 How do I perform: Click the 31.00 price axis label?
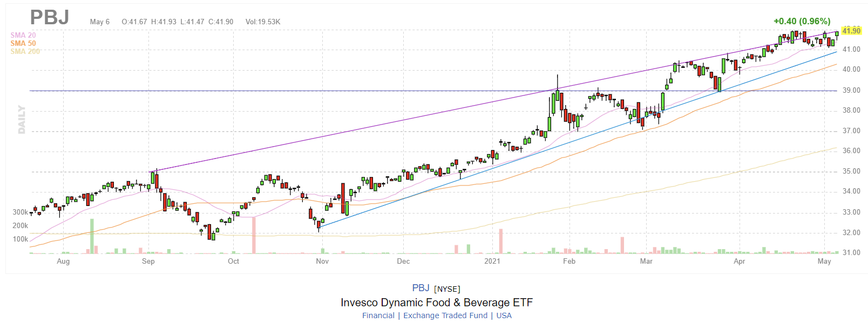tap(851, 252)
